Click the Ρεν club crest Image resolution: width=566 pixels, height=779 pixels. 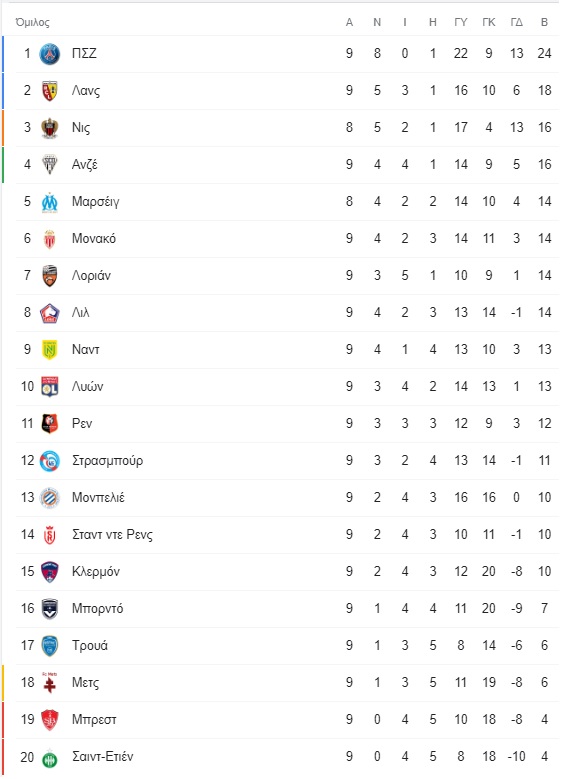pos(50,424)
